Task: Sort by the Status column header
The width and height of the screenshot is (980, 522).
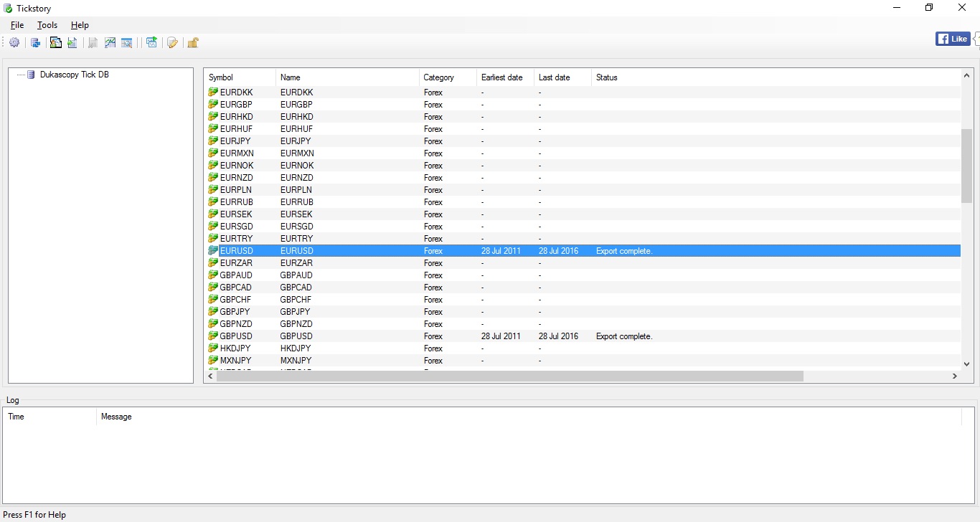Action: coord(776,77)
